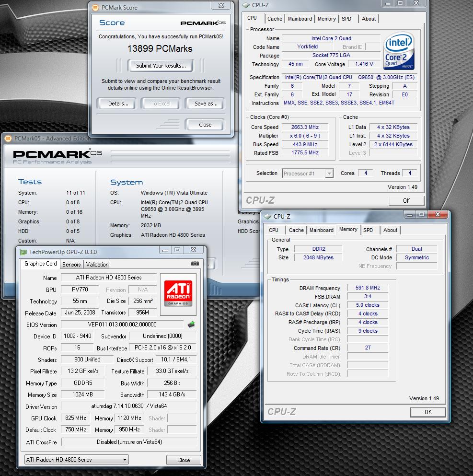This screenshot has height=476, width=473.
Task: Click the top CPU-Z window title icon
Action: (x=246, y=5)
